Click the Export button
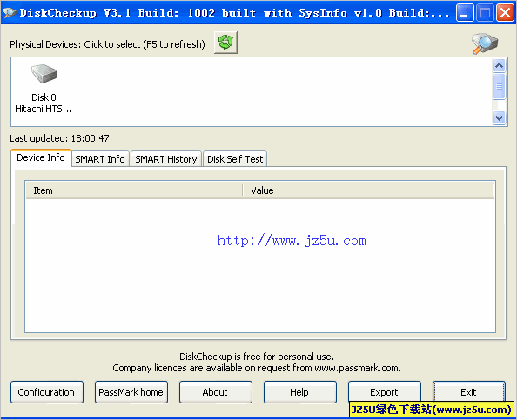Image resolution: width=517 pixels, height=420 pixels. [x=384, y=392]
